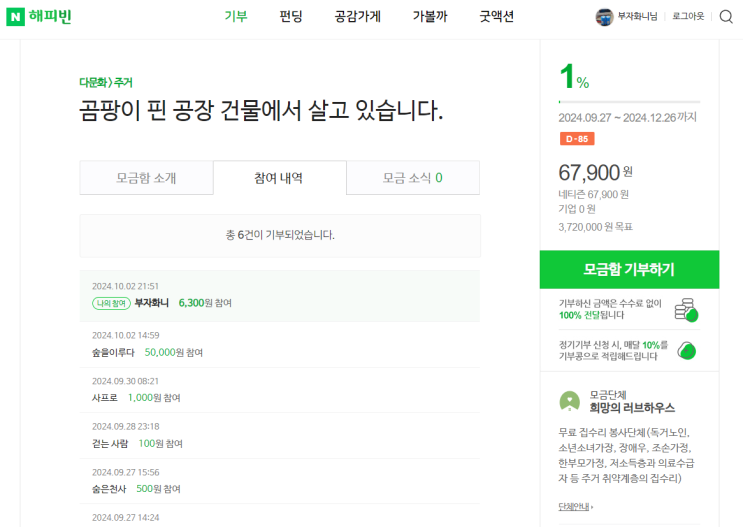Viewport: 743px width, 527px height.
Task: Go to the 굿액션 menu
Action: [497, 16]
